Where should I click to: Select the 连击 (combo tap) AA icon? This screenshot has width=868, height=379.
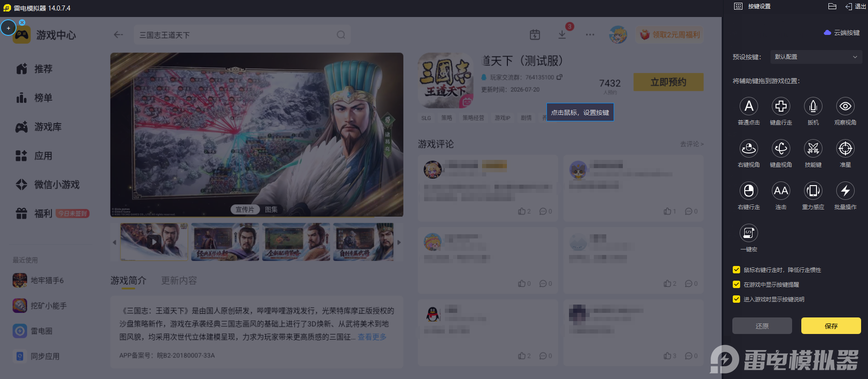[781, 191]
